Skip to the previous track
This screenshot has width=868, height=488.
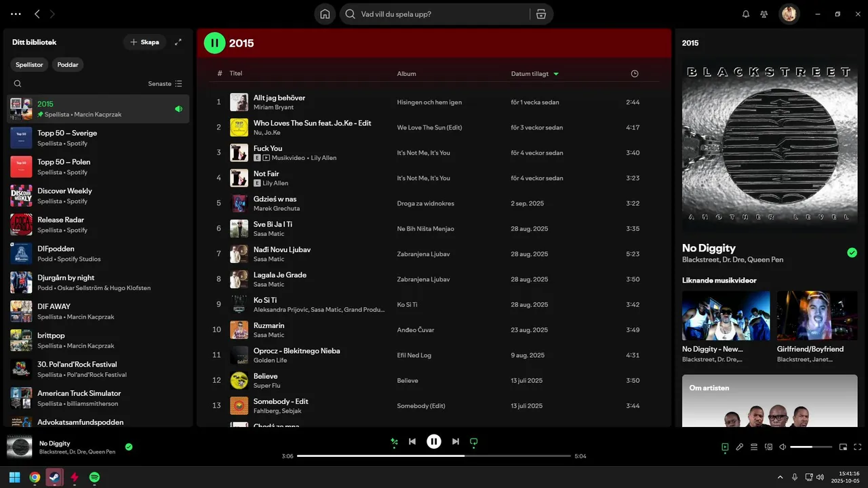[412, 442]
